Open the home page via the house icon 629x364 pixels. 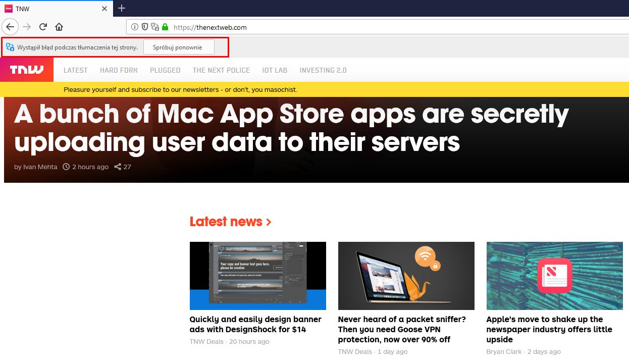59,27
